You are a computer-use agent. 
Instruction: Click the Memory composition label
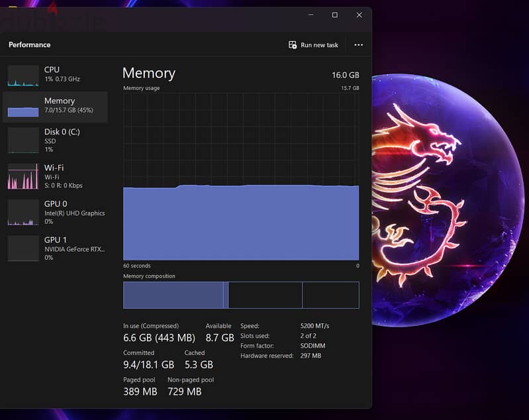coord(149,276)
